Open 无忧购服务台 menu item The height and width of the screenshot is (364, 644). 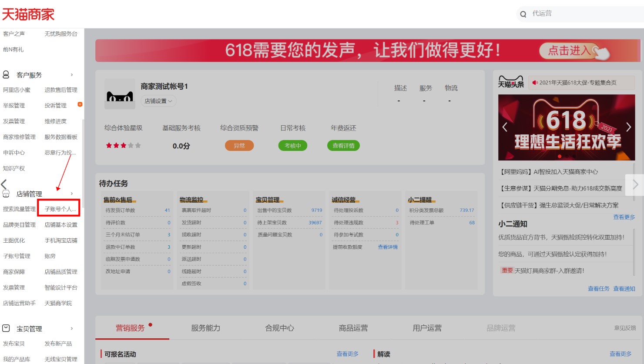61,34
